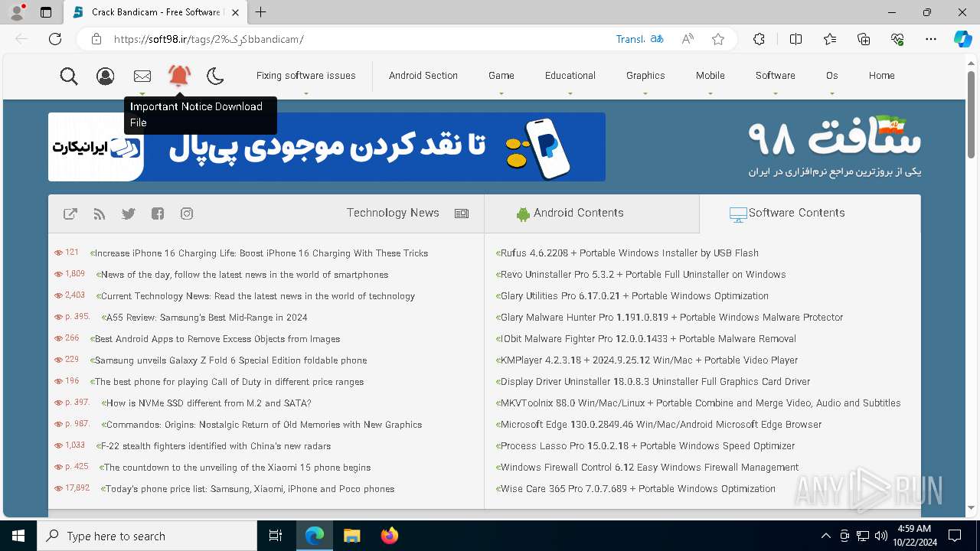Expand the Graphics menu
This screenshot has height=551, width=980.
pos(645,76)
